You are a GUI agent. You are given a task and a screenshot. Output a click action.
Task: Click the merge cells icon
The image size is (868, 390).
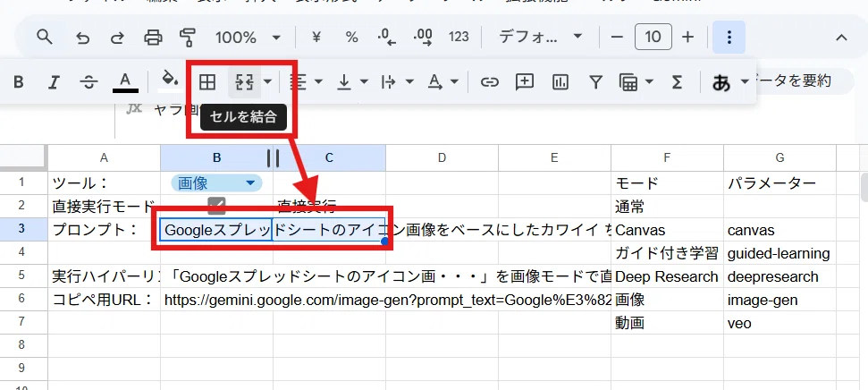244,82
